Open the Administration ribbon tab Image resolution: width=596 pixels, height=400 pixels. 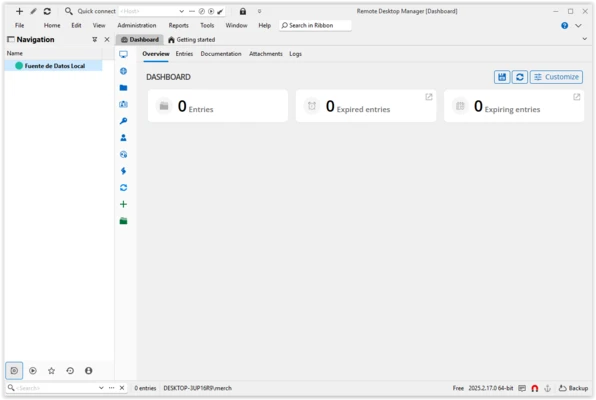(136, 25)
